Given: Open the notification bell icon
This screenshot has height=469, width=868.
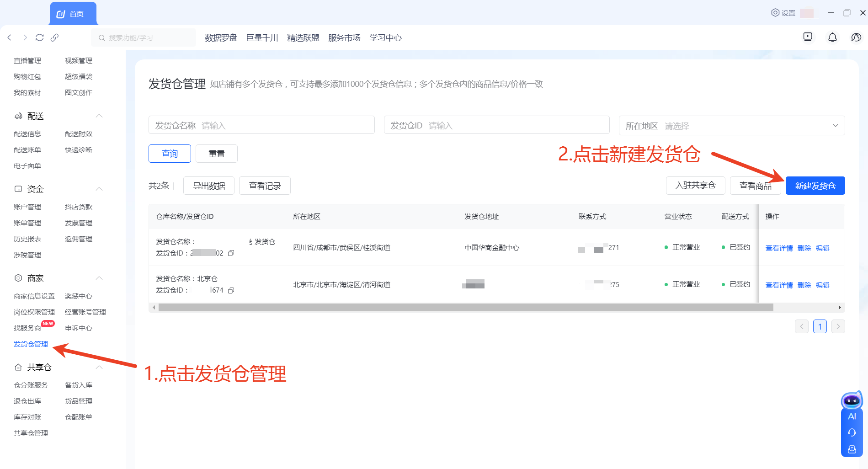Looking at the screenshot, I should (x=832, y=37).
